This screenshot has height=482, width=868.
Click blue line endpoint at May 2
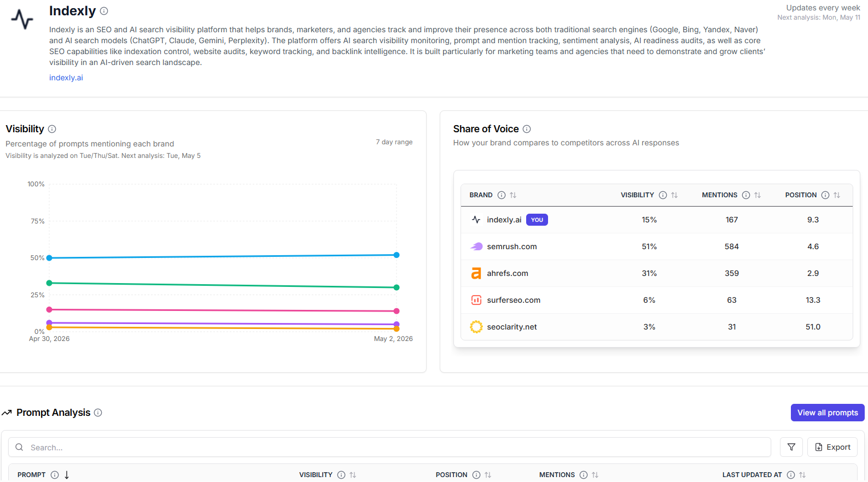(x=397, y=255)
